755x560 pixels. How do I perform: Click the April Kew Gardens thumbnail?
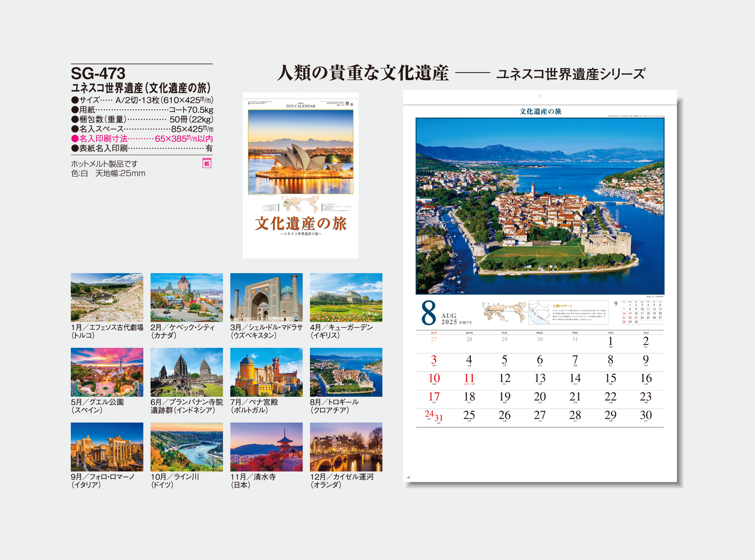346,297
